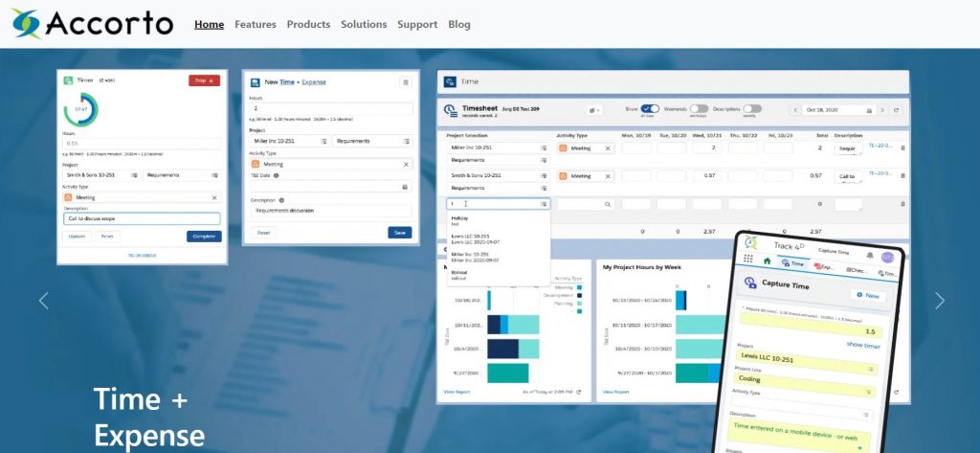Screen dimensions: 980x453
Task: Toggle the Weekends switch
Action: pyautogui.click(x=699, y=109)
